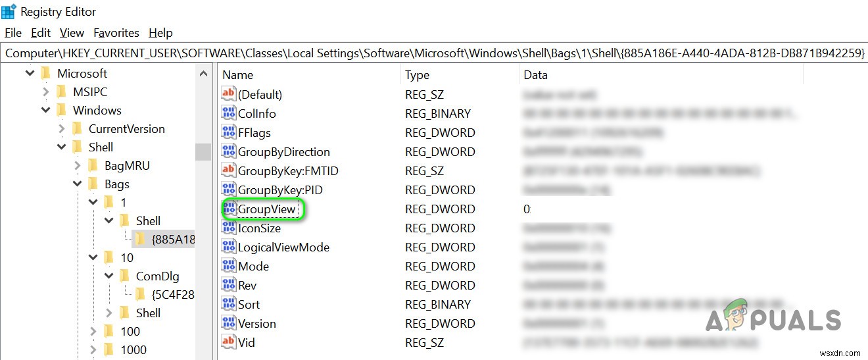Click the Bags folder icon
868x360 pixels.
(x=93, y=184)
